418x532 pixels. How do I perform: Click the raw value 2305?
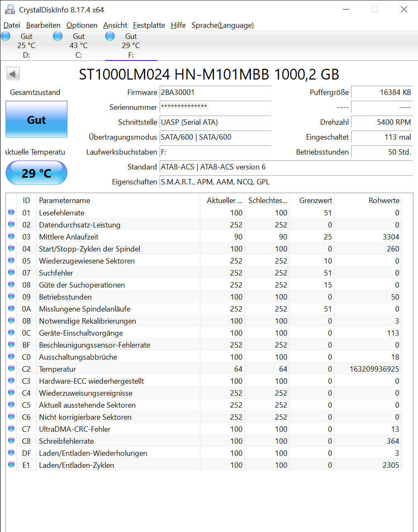[x=391, y=465]
